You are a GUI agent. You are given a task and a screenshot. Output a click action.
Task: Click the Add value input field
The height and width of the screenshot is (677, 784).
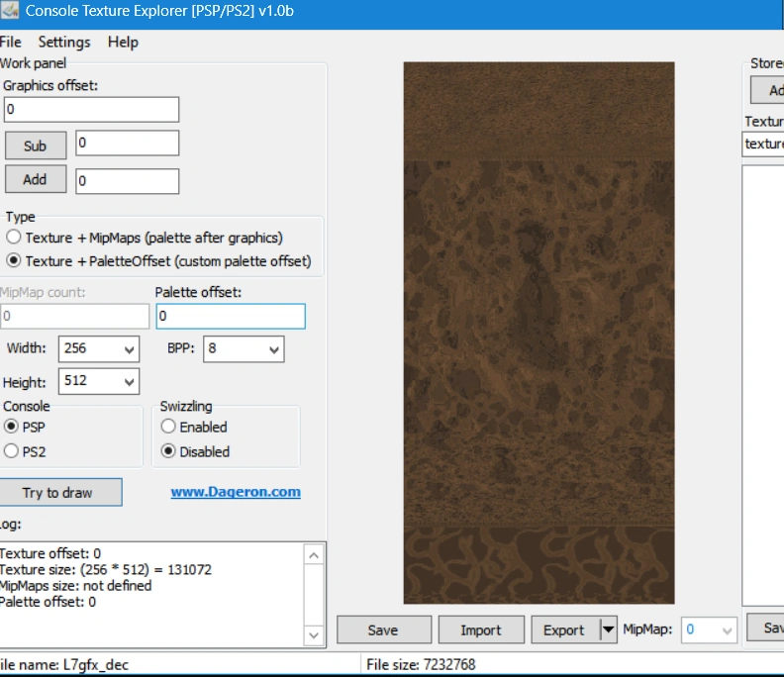click(x=127, y=181)
